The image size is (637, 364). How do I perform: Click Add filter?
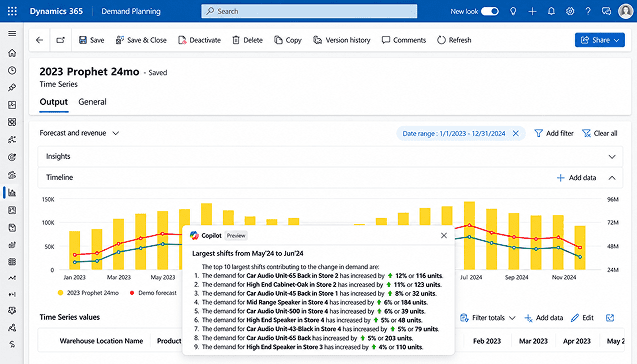pyautogui.click(x=554, y=133)
